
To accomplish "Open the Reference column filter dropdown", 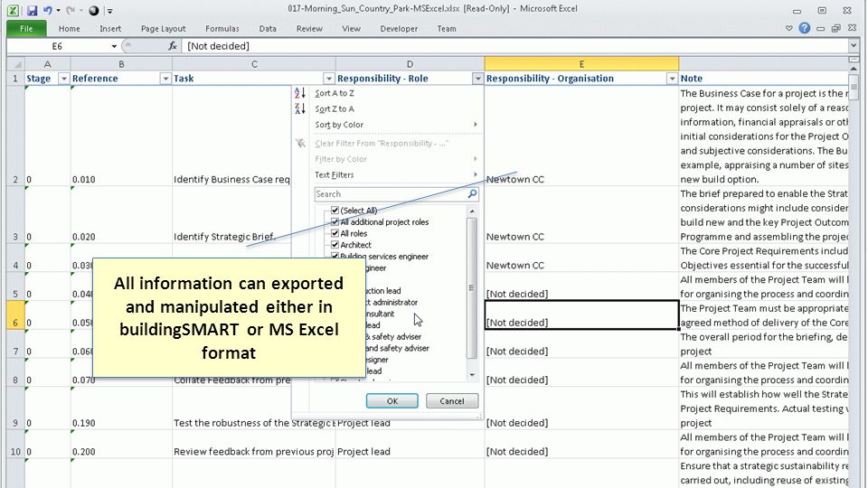I will (x=165, y=79).
